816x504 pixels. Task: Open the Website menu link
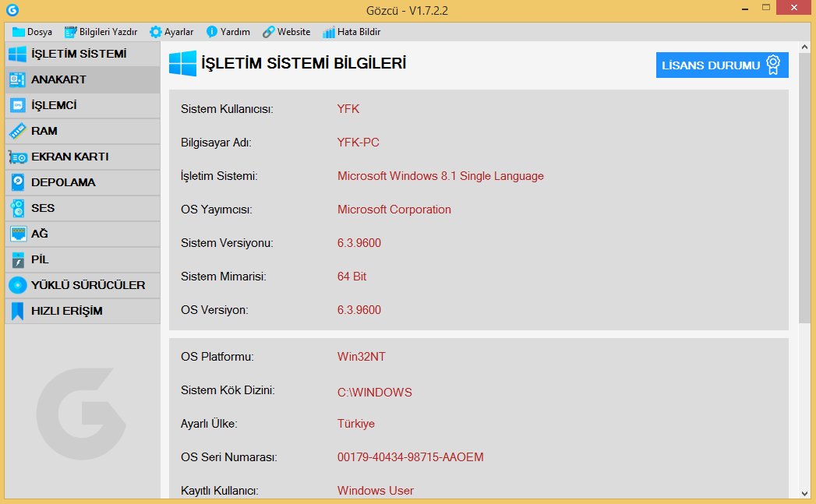point(286,32)
